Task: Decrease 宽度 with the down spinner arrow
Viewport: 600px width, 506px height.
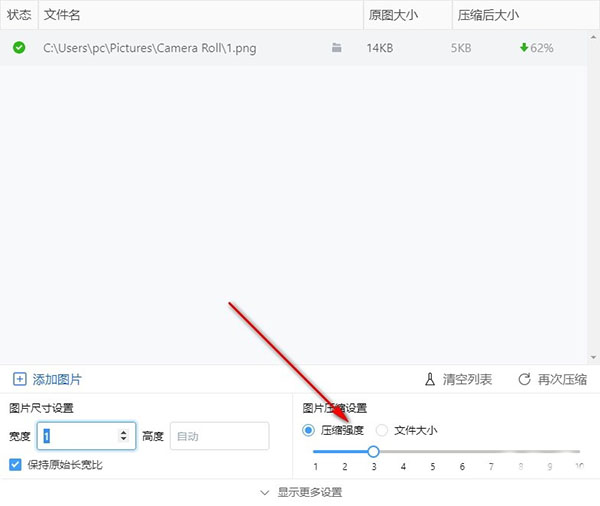Action: (124, 440)
